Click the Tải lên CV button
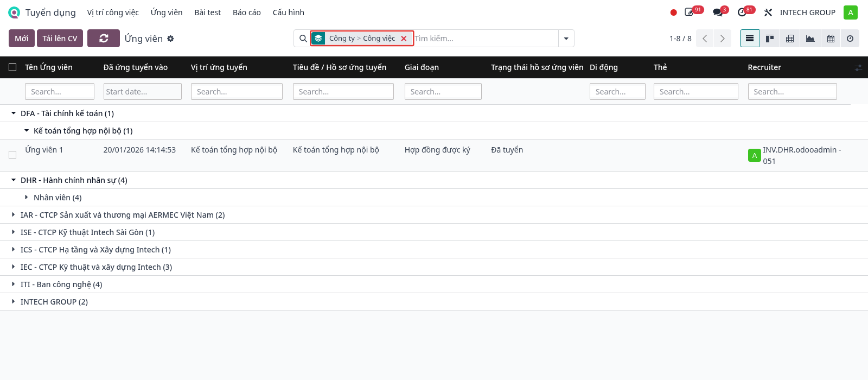 60,39
